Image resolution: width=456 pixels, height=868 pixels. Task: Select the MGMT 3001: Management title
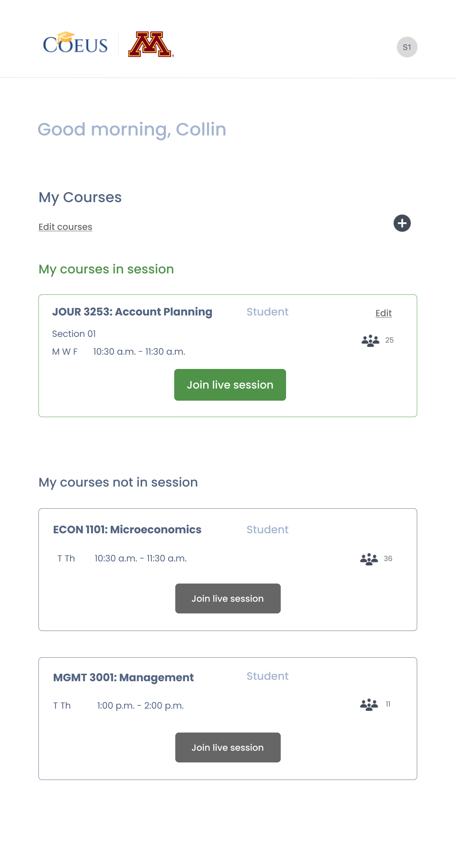123,678
